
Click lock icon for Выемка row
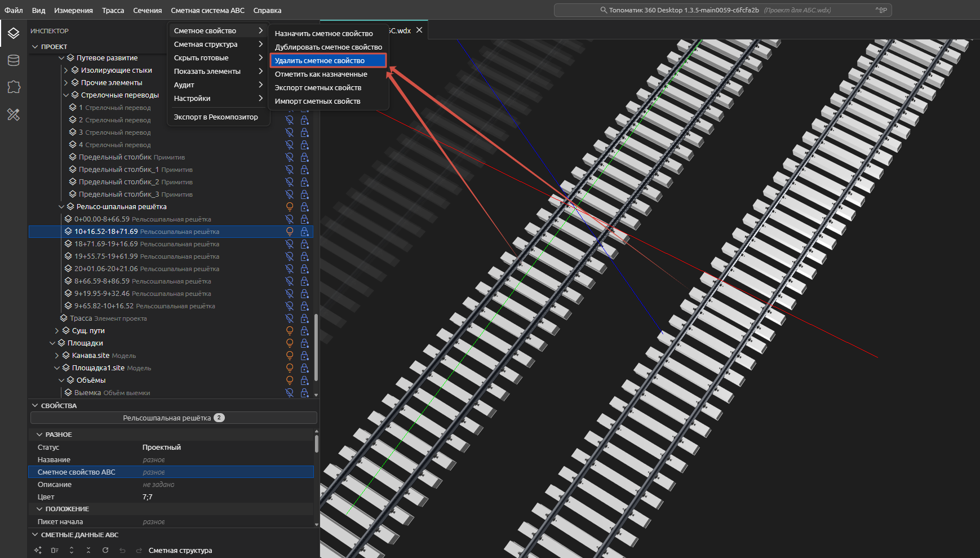pyautogui.click(x=304, y=393)
